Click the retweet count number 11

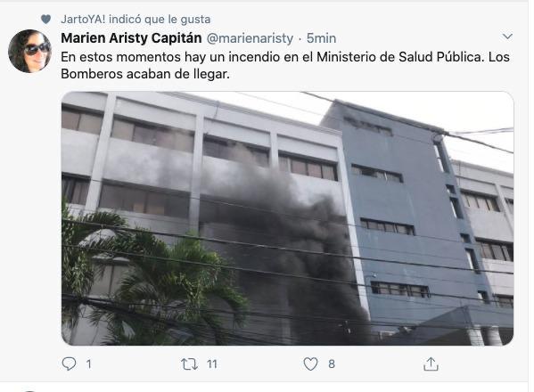click(x=212, y=364)
